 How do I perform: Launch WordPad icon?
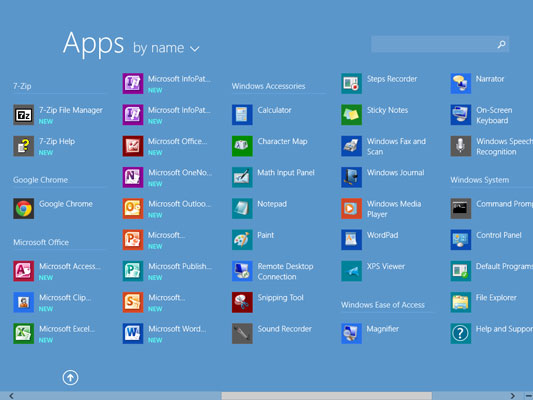[351, 240]
